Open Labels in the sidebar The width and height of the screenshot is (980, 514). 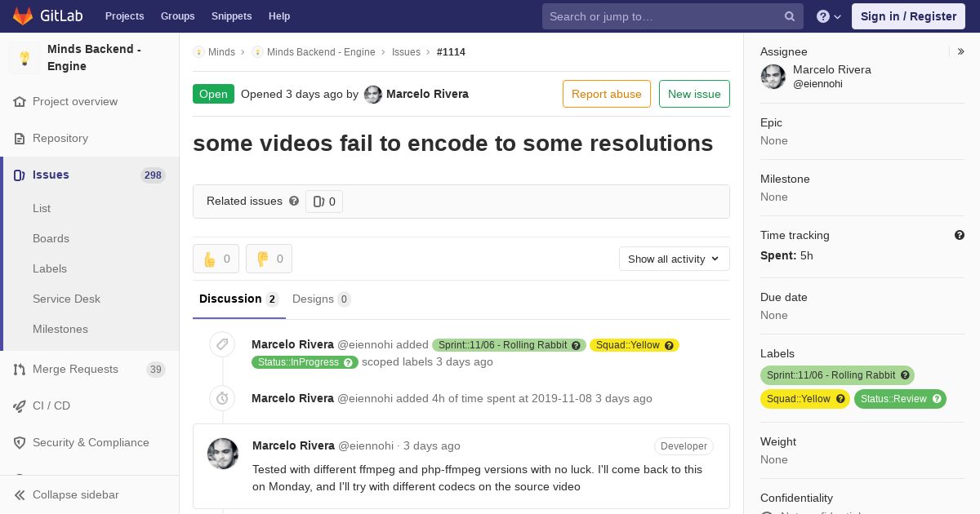pyautogui.click(x=50, y=269)
